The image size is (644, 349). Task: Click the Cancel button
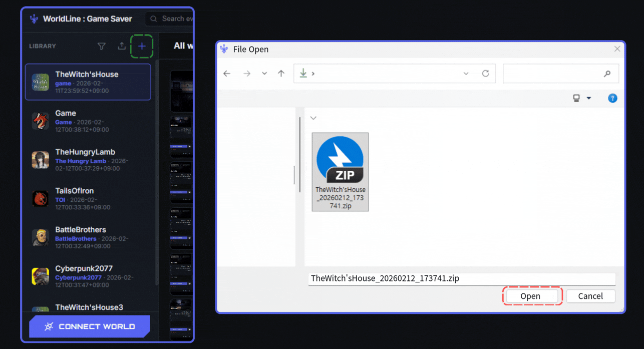(x=590, y=296)
